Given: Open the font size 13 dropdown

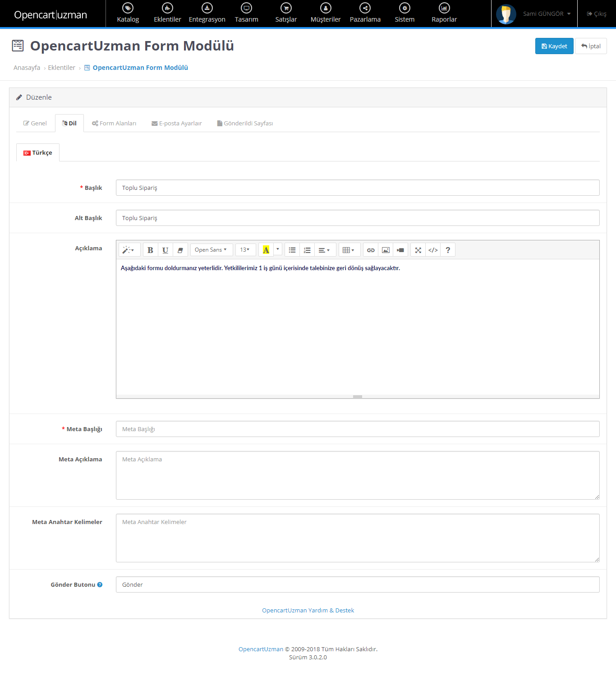Looking at the screenshot, I should pyautogui.click(x=245, y=250).
